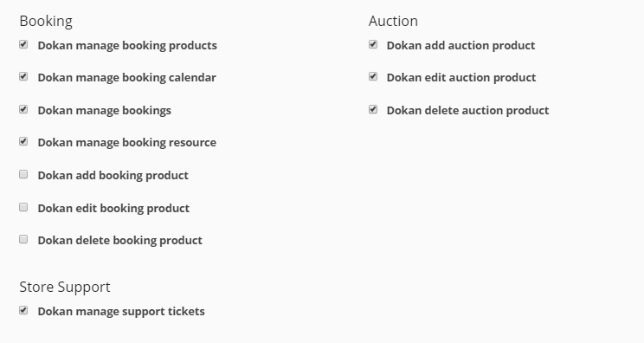Click the 'Dokan add auction product' label text
644x343 pixels.
tap(460, 45)
